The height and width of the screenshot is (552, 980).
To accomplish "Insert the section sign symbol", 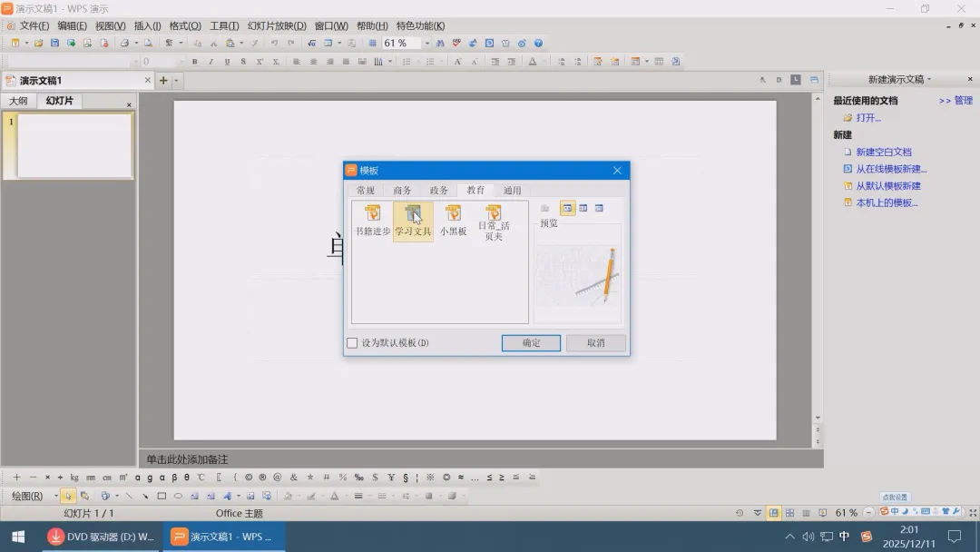I will 406,477.
